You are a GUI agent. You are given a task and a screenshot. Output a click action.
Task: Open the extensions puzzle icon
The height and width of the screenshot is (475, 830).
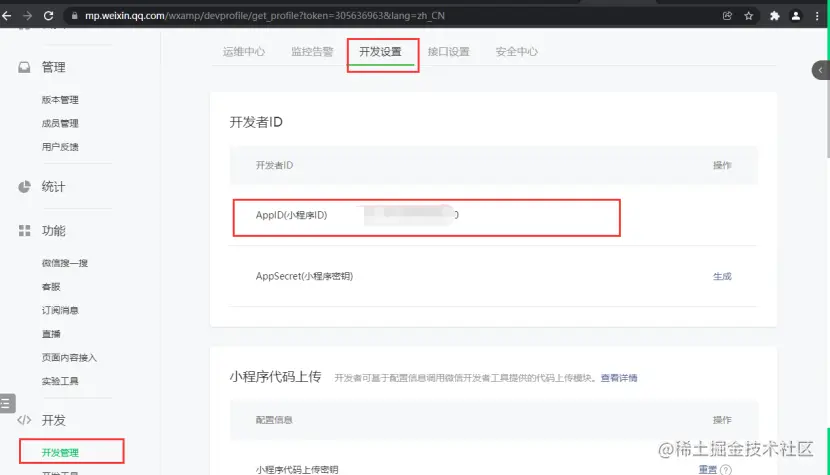click(774, 16)
